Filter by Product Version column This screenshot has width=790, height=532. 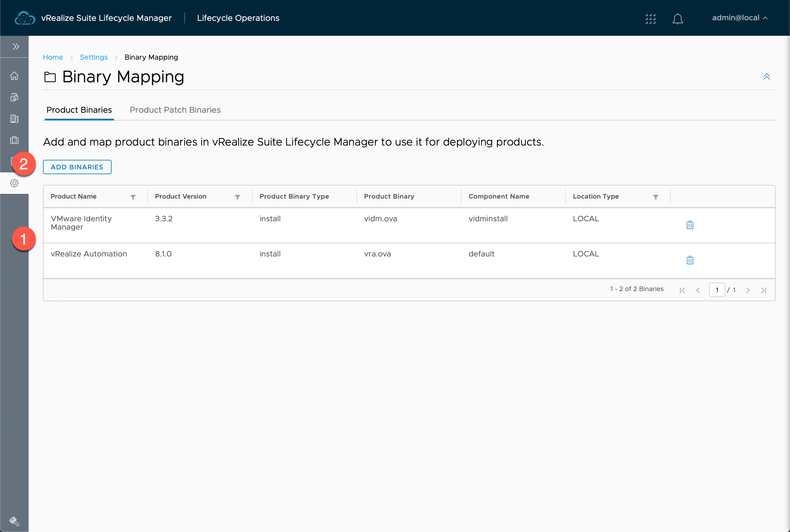pyautogui.click(x=237, y=197)
